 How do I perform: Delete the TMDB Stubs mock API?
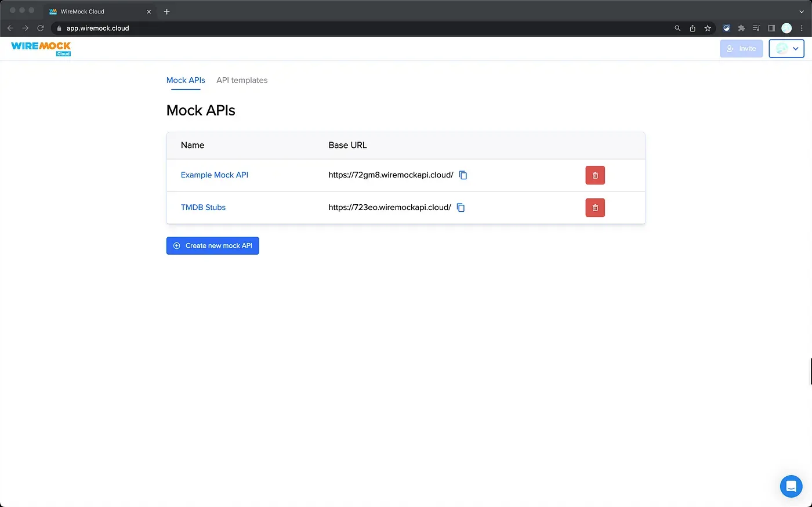click(595, 208)
